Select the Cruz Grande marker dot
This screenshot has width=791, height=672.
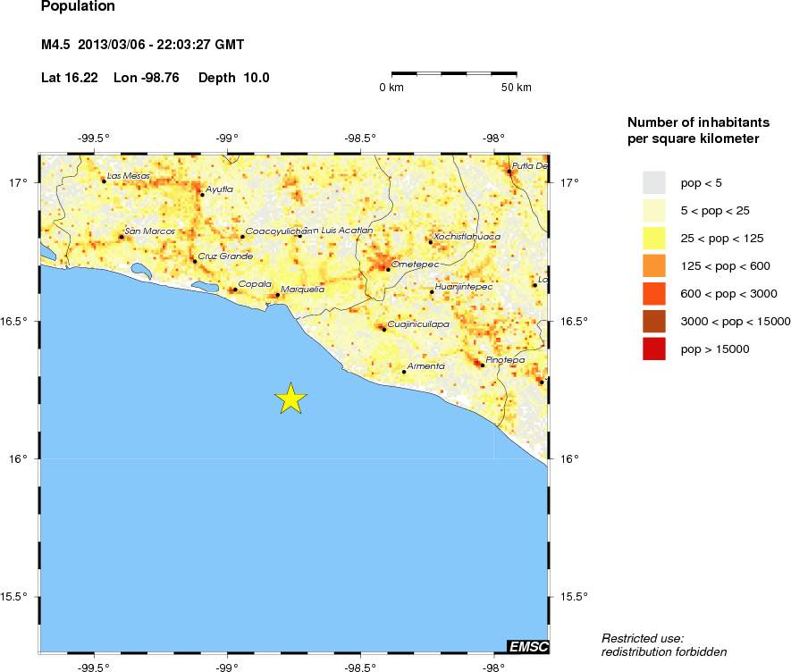(195, 261)
